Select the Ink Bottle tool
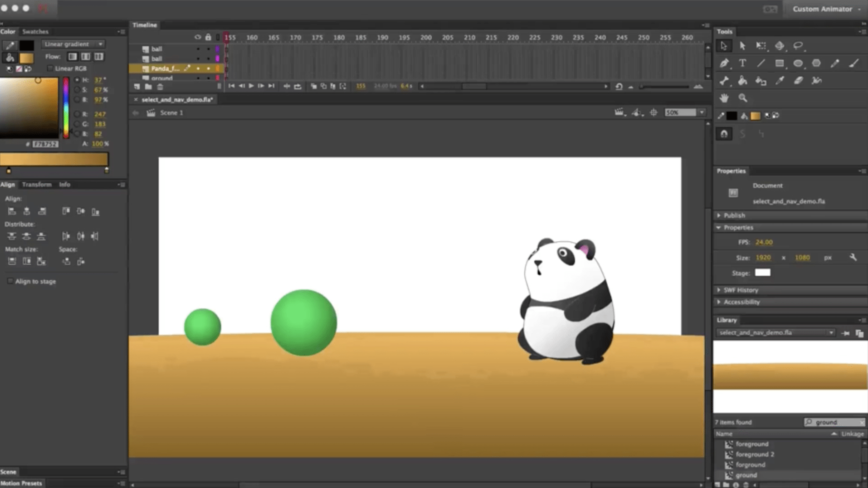The width and height of the screenshot is (868, 488). click(761, 81)
